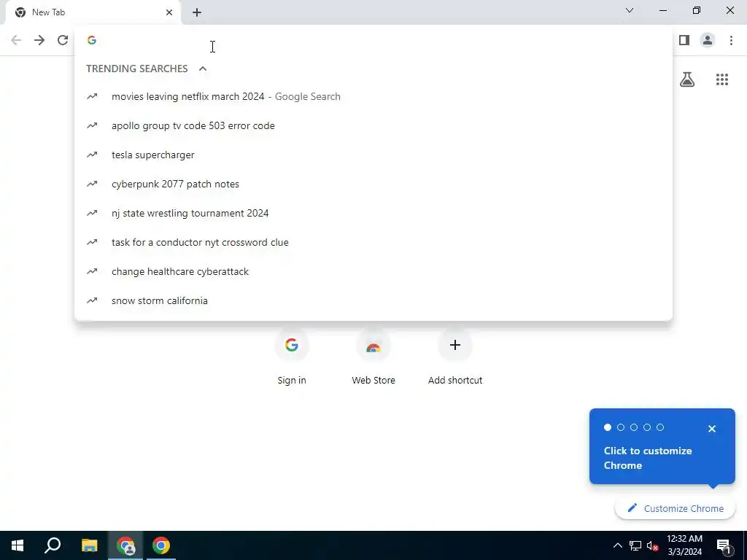Viewport: 747px width, 560px height.
Task: Dismiss the customize Chrome tooltip
Action: 712,429
